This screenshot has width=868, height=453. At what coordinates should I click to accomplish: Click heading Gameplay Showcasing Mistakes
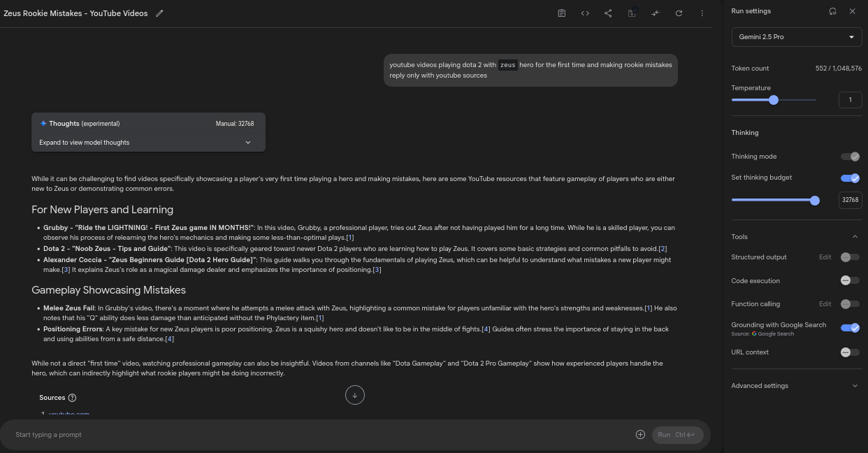click(108, 290)
